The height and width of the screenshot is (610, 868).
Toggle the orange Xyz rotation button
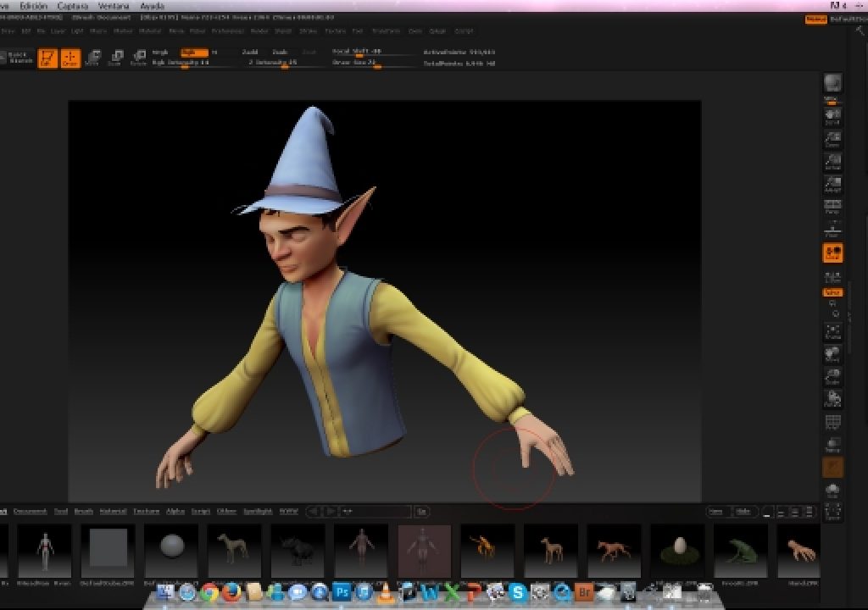click(832, 292)
